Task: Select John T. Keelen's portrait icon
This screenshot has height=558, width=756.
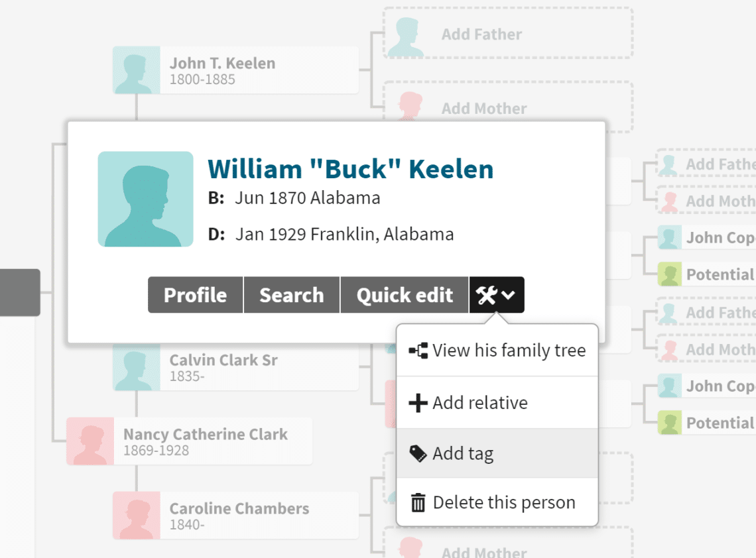Action: click(x=135, y=69)
